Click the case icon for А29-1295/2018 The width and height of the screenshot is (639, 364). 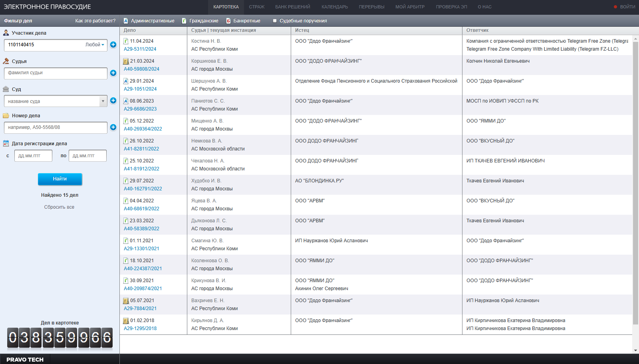[x=126, y=320]
